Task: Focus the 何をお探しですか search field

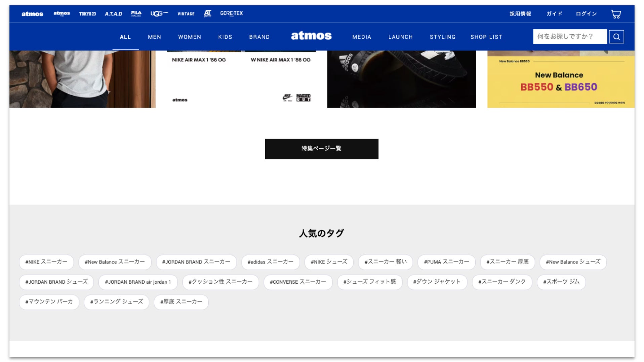Action: pos(570,37)
